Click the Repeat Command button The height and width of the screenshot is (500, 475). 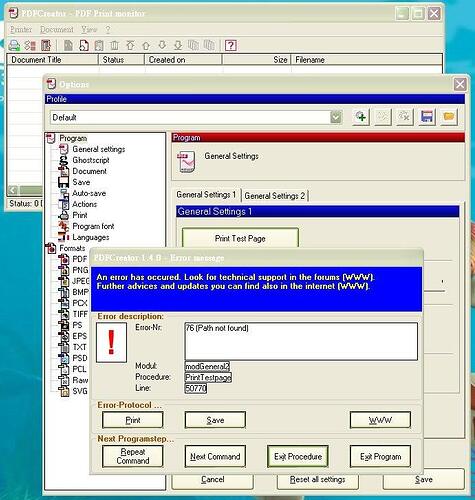point(133,456)
